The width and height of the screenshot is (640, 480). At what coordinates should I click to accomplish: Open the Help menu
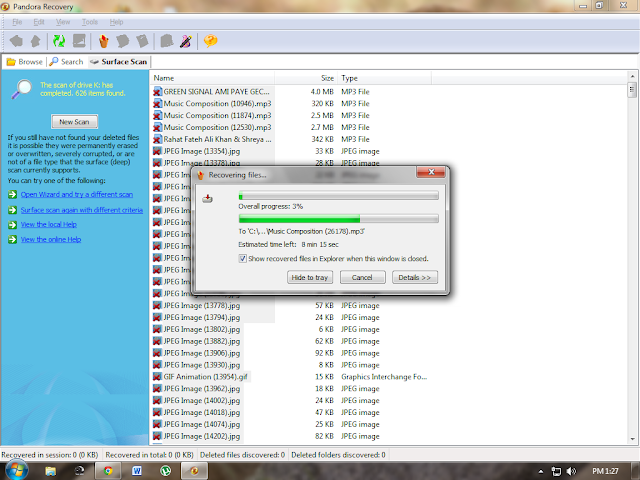pyautogui.click(x=116, y=22)
